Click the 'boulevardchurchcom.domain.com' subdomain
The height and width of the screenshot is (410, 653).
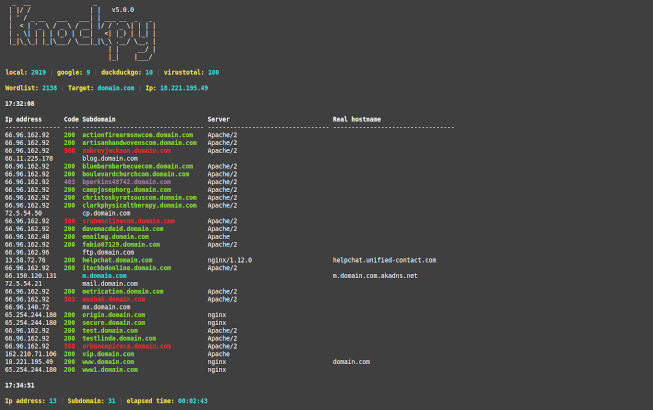(x=135, y=174)
